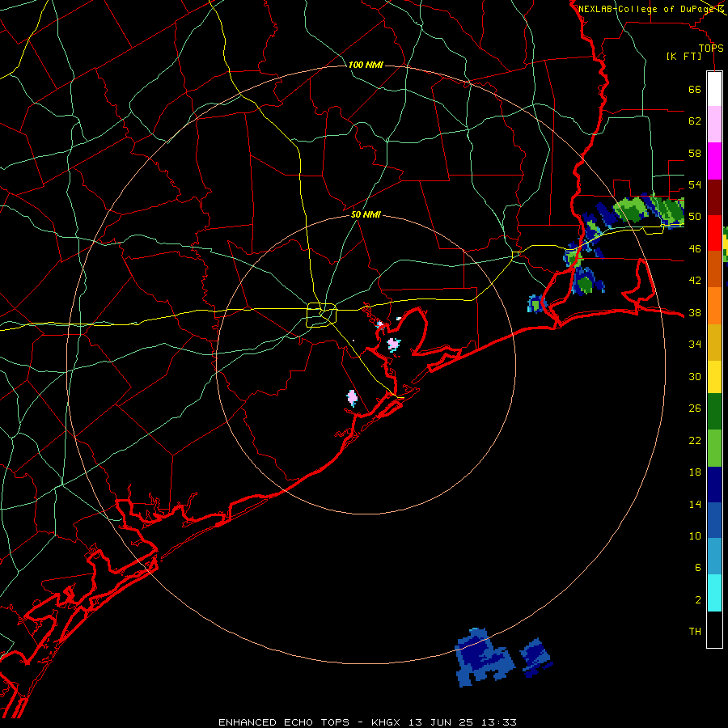Pick the gold legend swatch near 34
Image resolution: width=728 pixels, height=728 pixels.
pos(714,342)
